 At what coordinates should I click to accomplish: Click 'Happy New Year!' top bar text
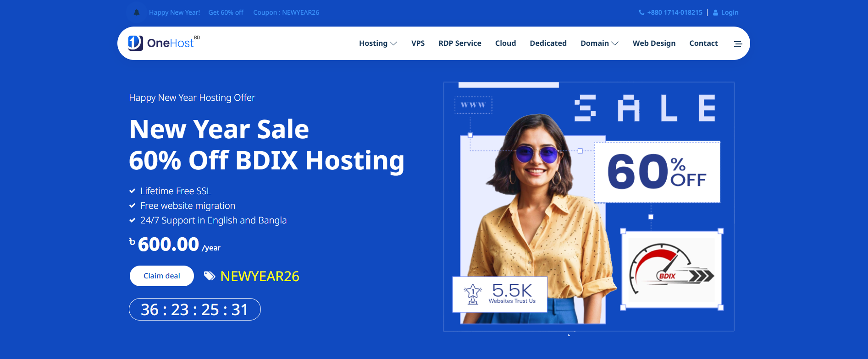point(174,12)
